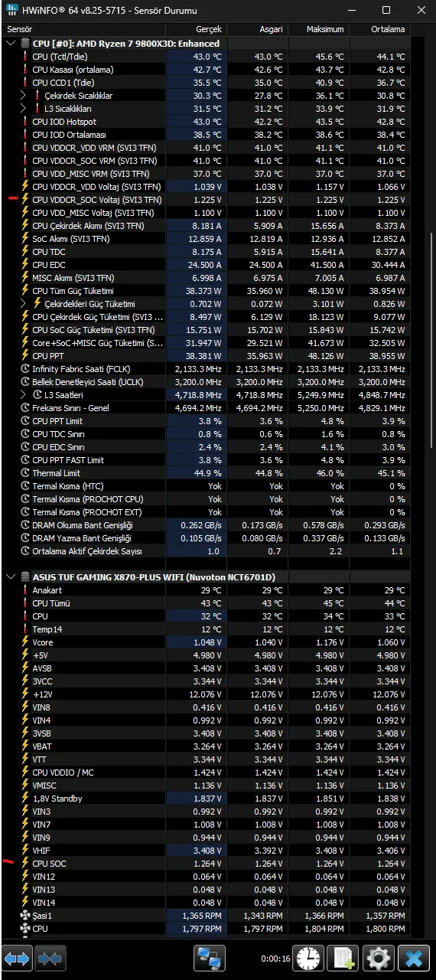Select the CPU VDDIO / MC row

(207, 773)
